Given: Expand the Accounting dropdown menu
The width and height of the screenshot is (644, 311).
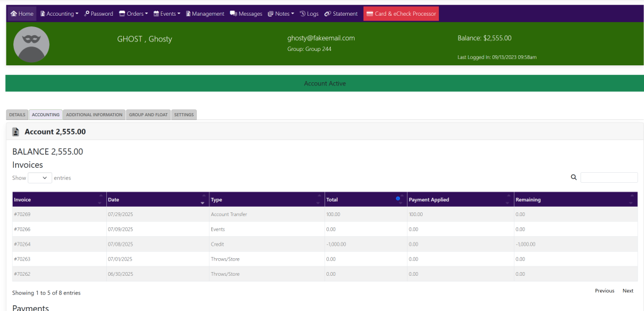Looking at the screenshot, I should coord(59,14).
